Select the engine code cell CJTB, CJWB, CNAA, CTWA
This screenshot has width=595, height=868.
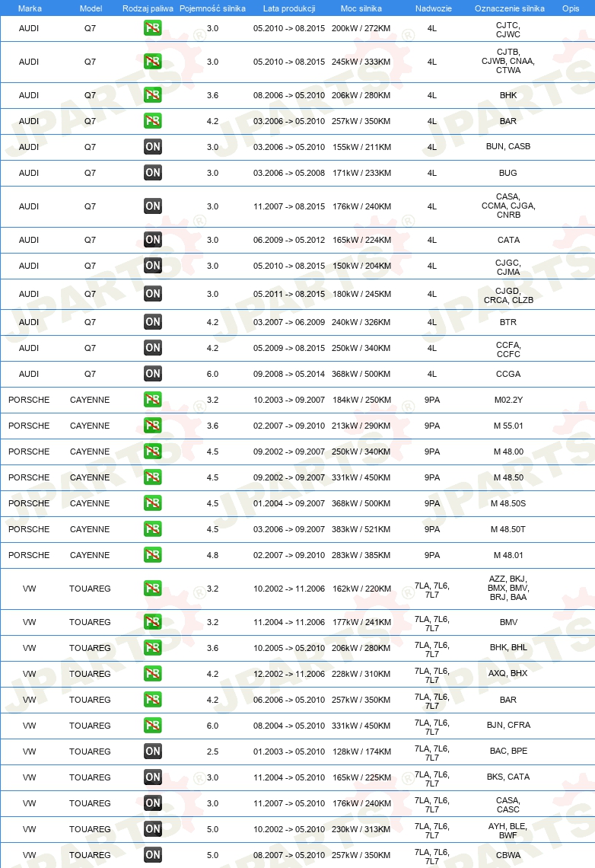click(508, 61)
